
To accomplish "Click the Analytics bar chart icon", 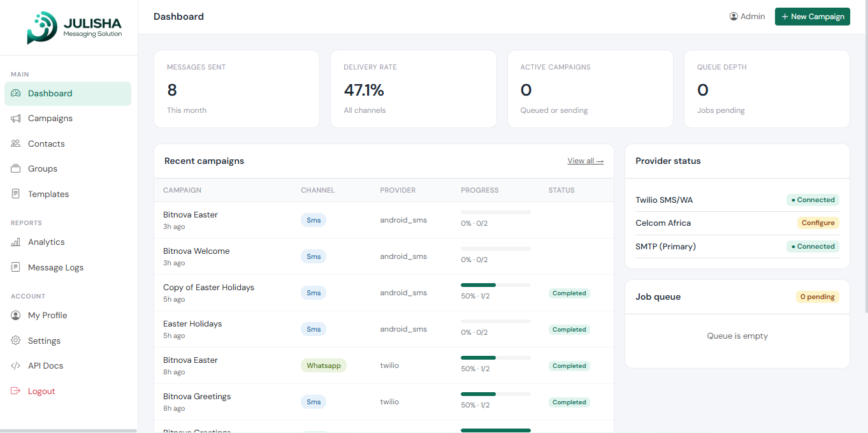I will click(x=16, y=242).
